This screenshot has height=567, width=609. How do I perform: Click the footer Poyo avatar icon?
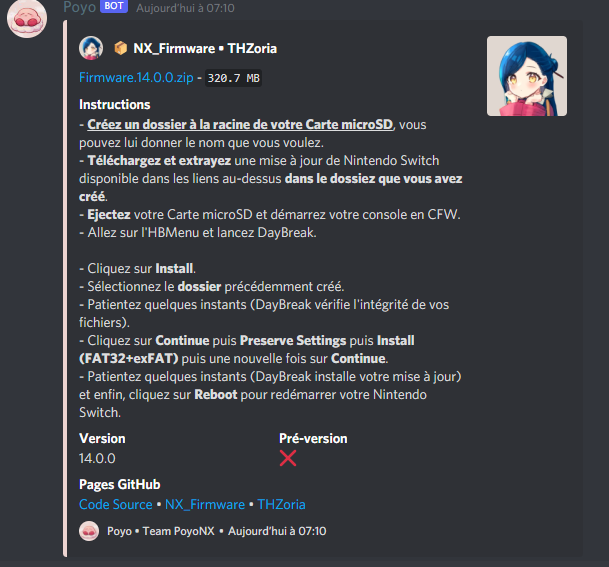pyautogui.click(x=89, y=531)
